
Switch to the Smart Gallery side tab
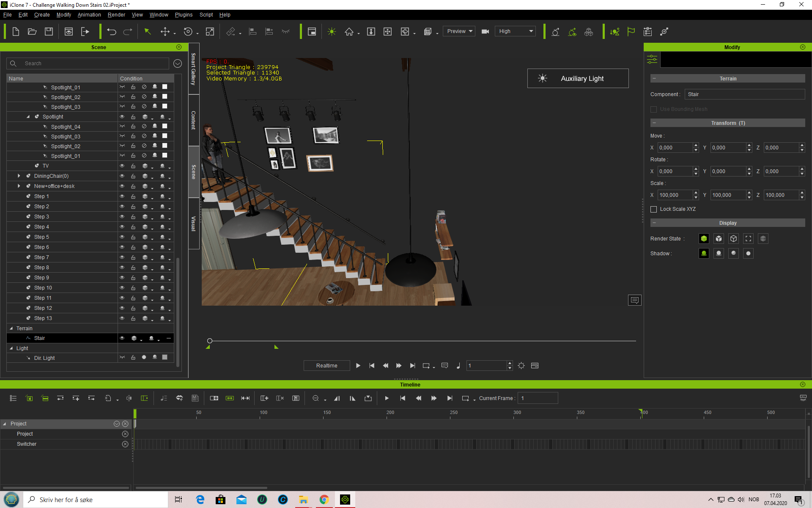193,69
